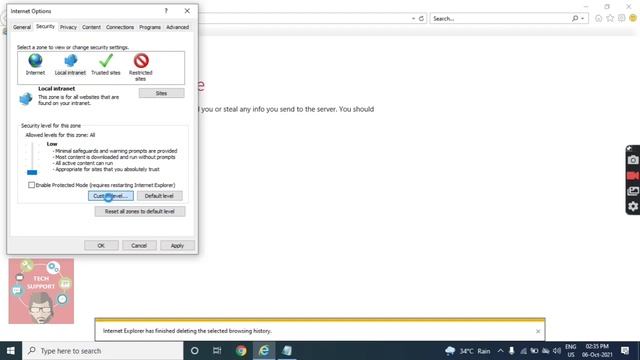This screenshot has width=640, height=360.
Task: Click the Apply button
Action: click(x=177, y=245)
